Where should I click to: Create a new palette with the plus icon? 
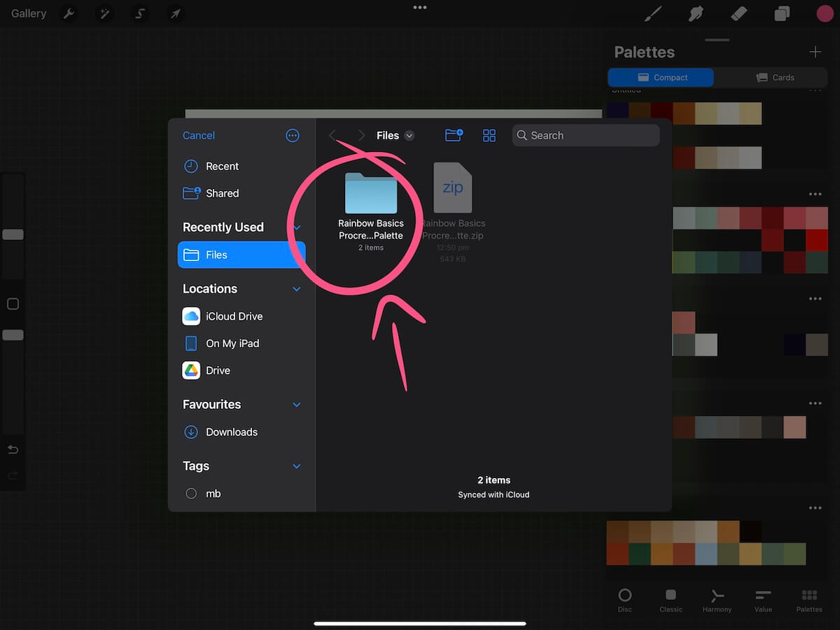point(815,51)
